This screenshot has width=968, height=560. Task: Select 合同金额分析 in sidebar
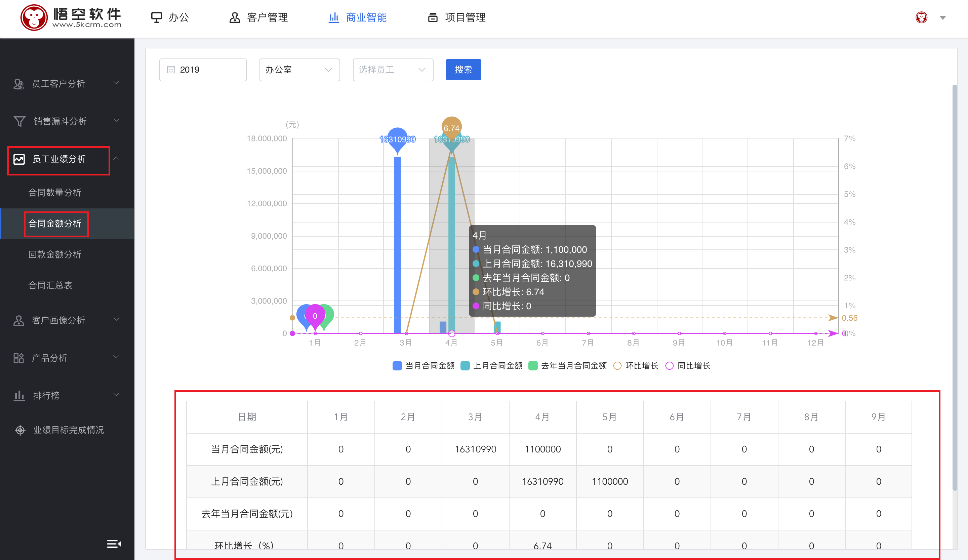tap(55, 224)
